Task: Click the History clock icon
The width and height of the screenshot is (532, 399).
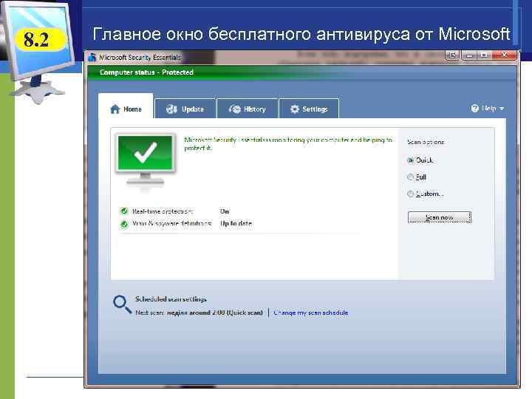Action: [x=235, y=109]
